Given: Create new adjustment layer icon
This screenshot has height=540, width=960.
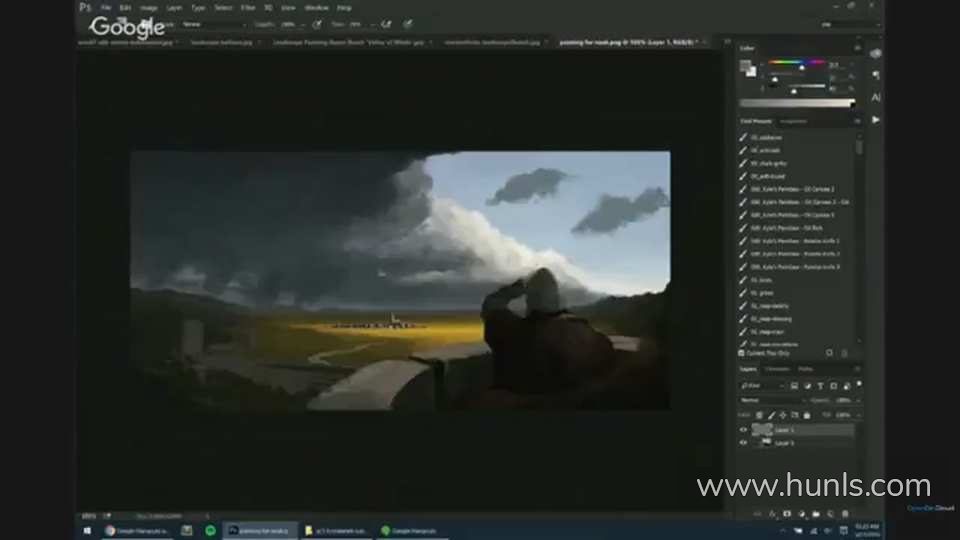Looking at the screenshot, I should point(801,514).
